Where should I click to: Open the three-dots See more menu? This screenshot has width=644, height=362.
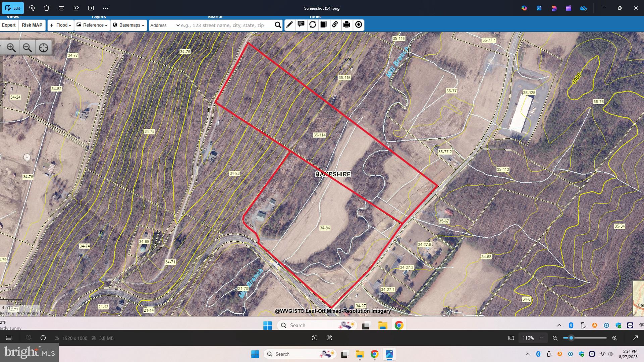(106, 8)
